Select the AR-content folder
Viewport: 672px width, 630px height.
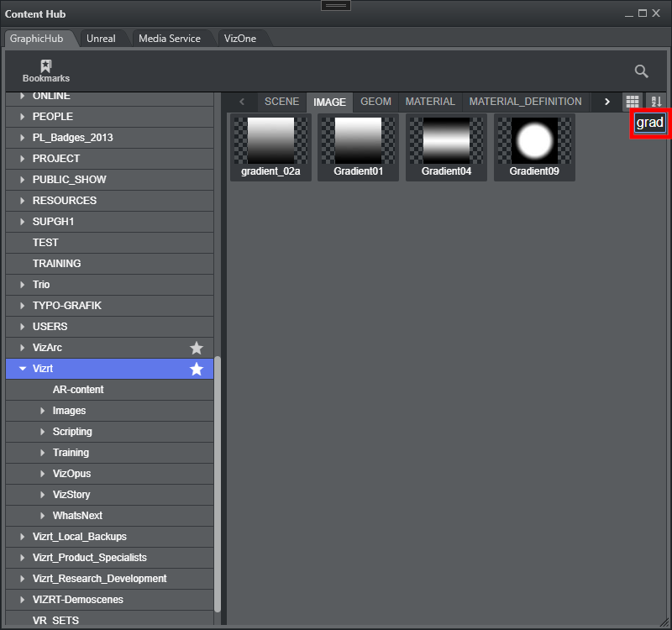tap(78, 390)
